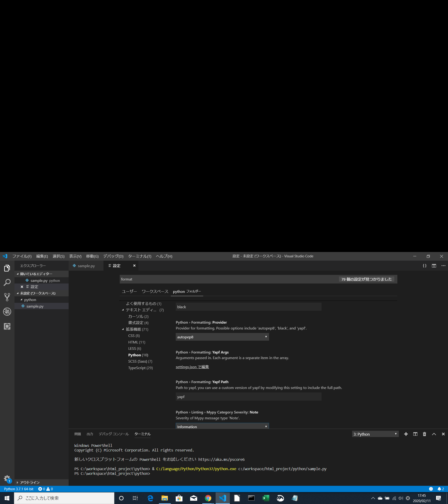Open the 表示(V) menu
The image size is (448, 504).
pyautogui.click(x=75, y=256)
